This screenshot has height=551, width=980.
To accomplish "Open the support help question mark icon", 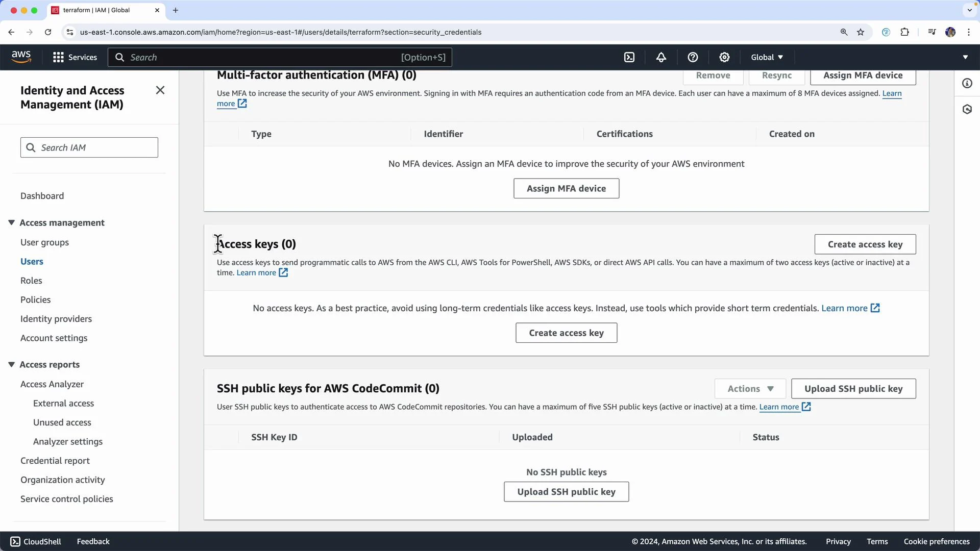I will [693, 57].
